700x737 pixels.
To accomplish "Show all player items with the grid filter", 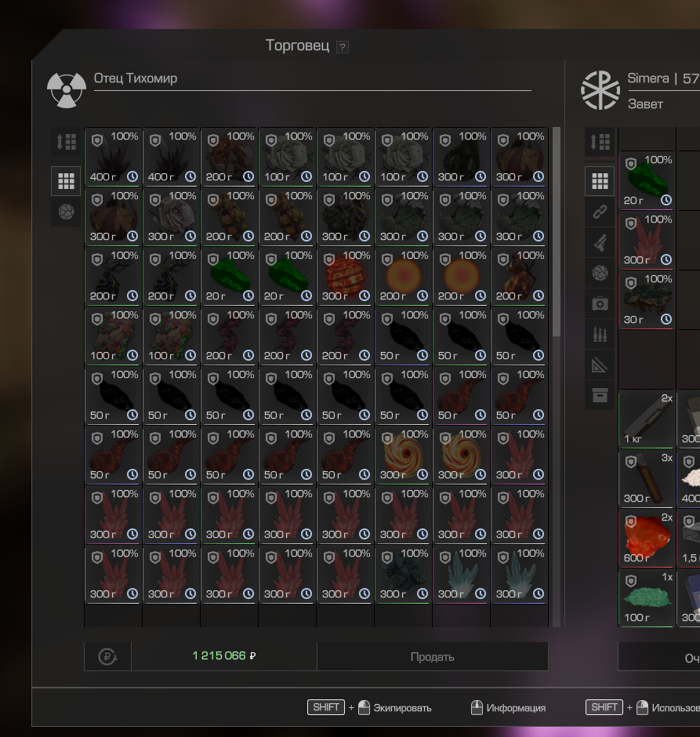I will point(600,181).
